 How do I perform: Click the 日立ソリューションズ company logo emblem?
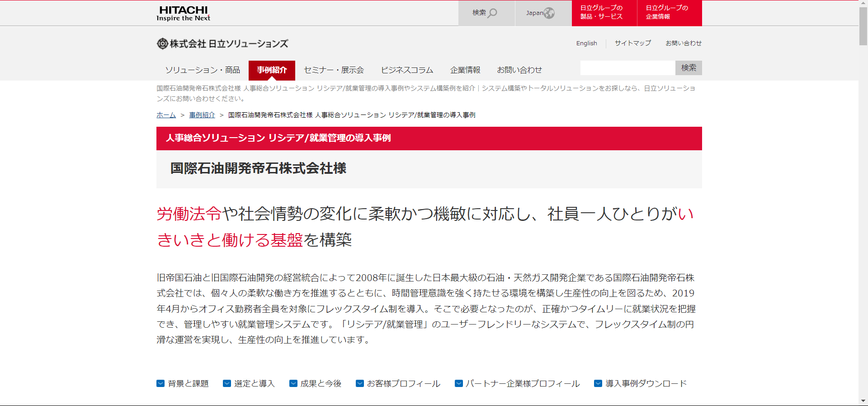(x=162, y=43)
